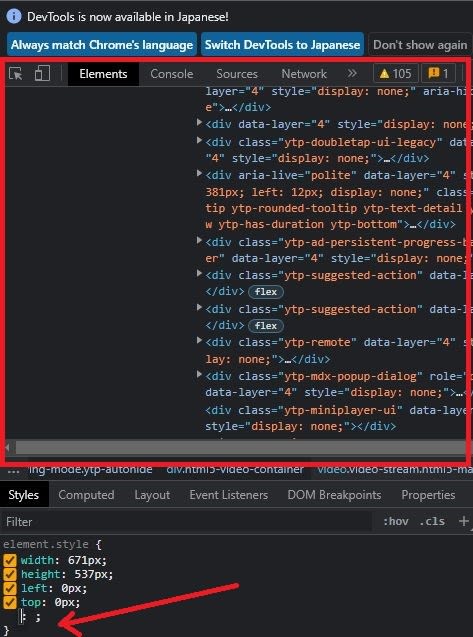Activate the inspect element picker icon
This screenshot has width=473, height=637.
pyautogui.click(x=15, y=74)
